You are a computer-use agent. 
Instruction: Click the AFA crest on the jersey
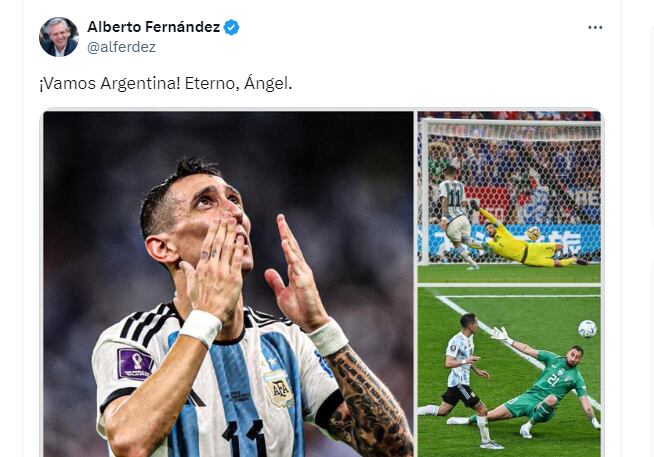click(278, 389)
